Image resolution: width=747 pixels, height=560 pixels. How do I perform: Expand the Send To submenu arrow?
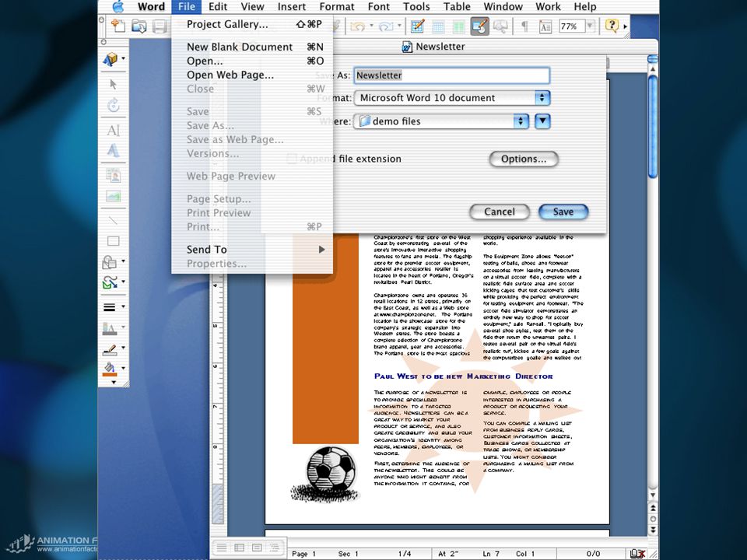(321, 249)
